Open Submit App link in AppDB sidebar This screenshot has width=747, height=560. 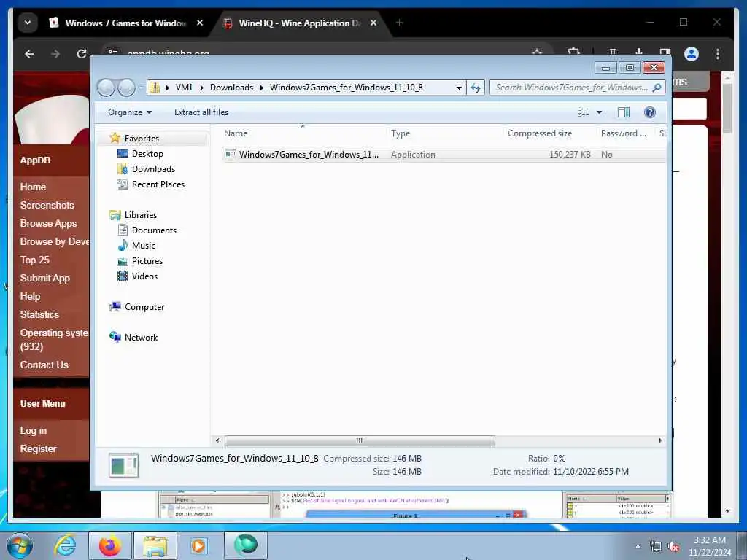click(x=44, y=278)
